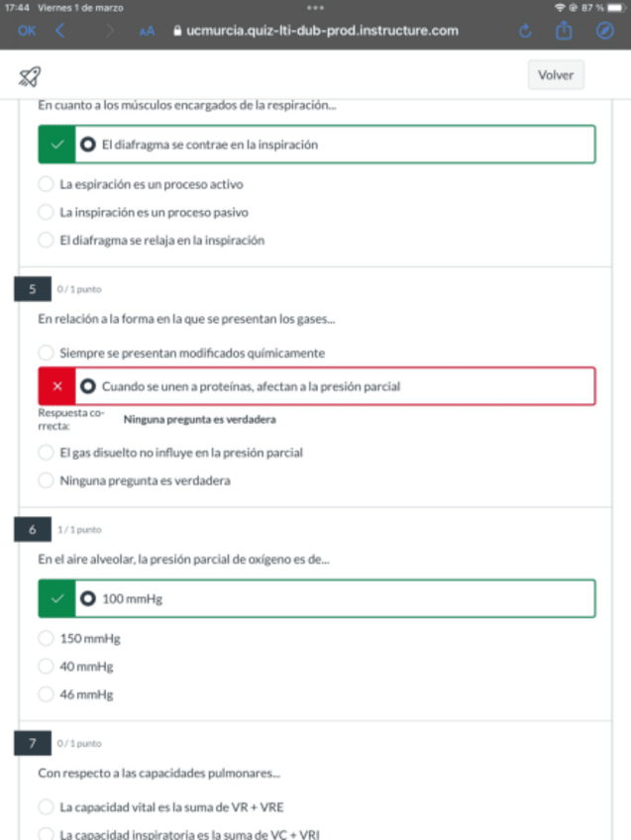Open the share sheet icon

pos(564,31)
